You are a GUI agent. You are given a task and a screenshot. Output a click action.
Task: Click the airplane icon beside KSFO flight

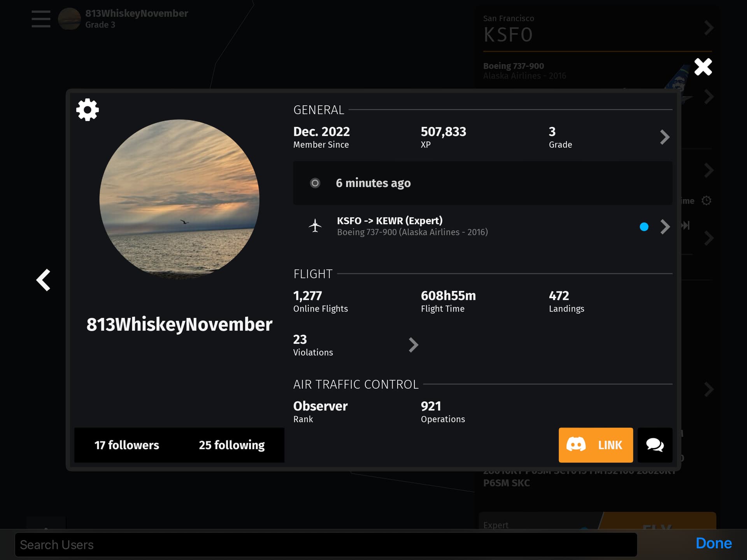point(315,226)
